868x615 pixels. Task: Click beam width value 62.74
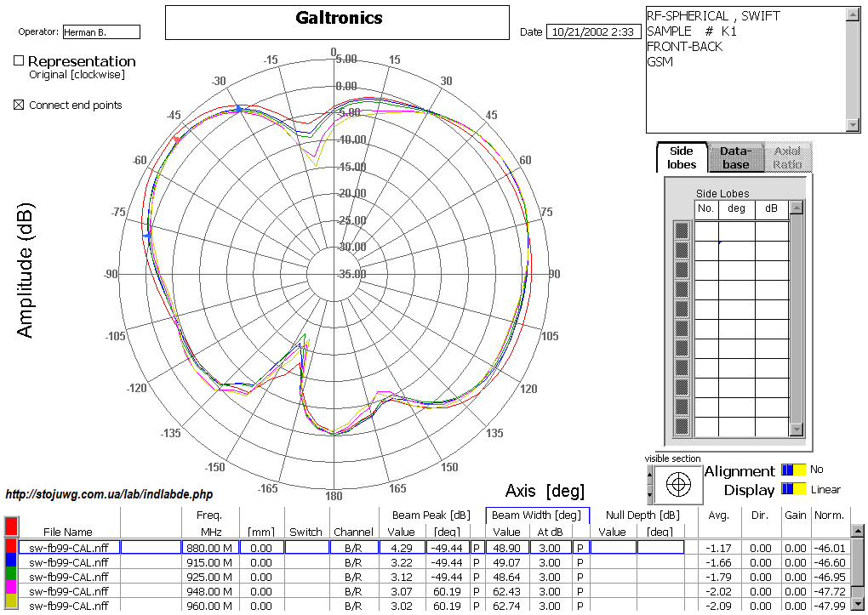[507, 606]
